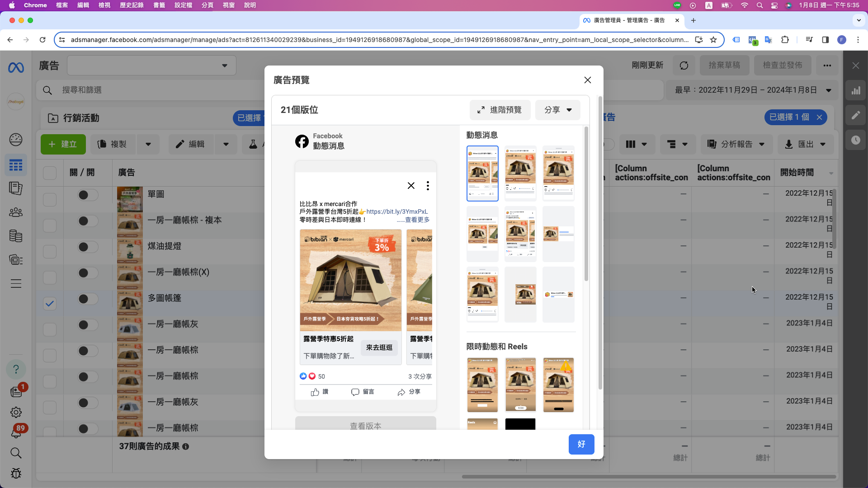Viewport: 868px width, 488px height.
Task: Open the billing stacked coins icon
Action: click(x=16, y=236)
